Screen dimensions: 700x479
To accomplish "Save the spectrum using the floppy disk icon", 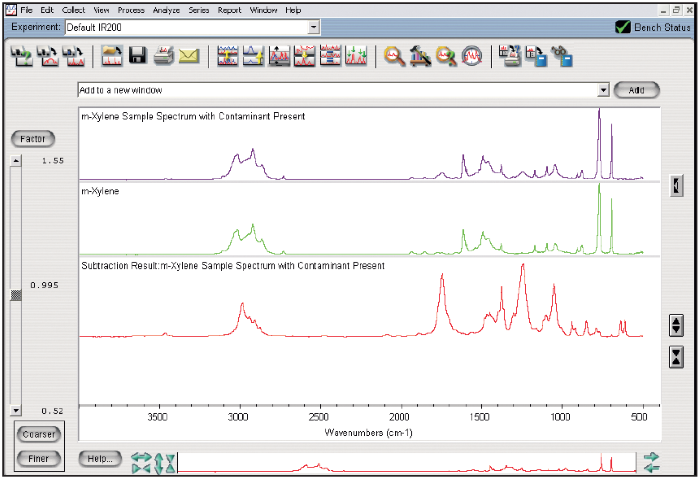I will coord(138,56).
